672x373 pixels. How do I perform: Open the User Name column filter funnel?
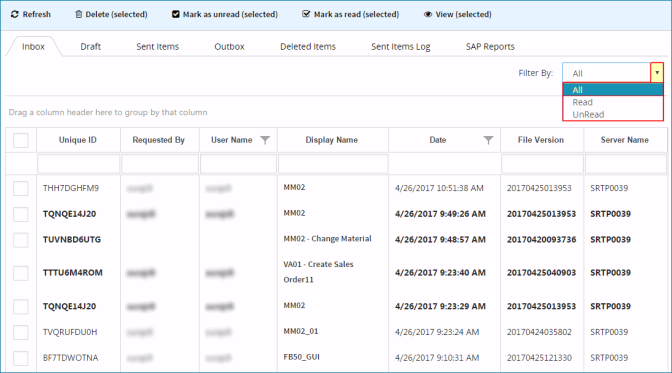click(265, 140)
